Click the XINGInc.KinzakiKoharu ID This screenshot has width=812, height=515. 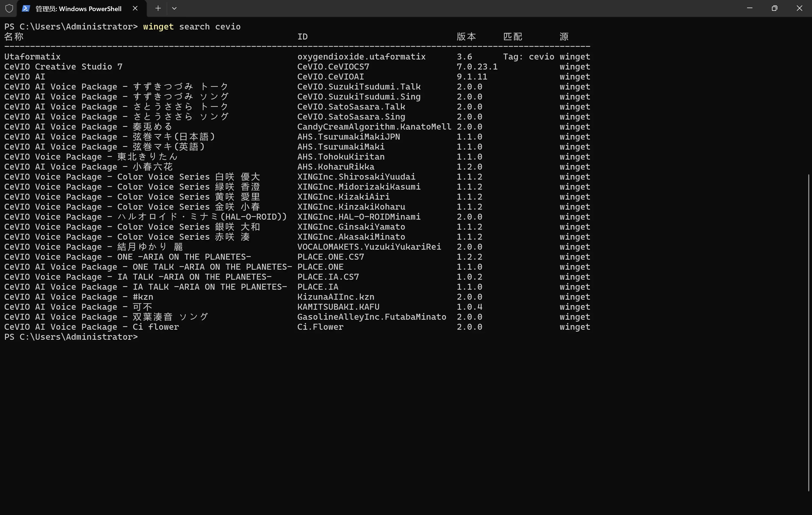(351, 207)
